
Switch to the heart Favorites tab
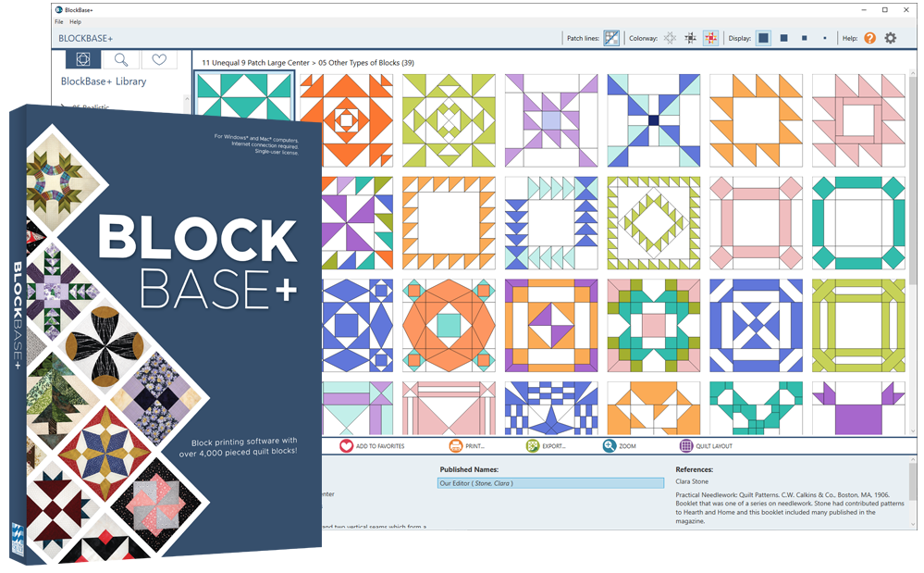[159, 59]
